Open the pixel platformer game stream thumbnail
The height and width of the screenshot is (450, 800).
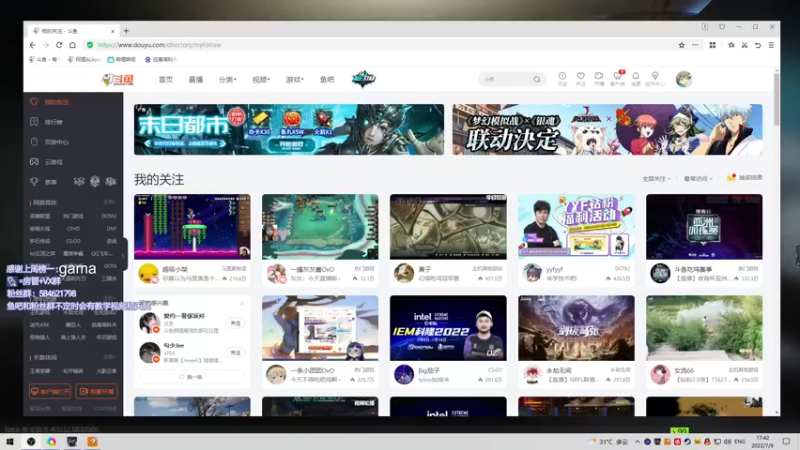pos(192,227)
